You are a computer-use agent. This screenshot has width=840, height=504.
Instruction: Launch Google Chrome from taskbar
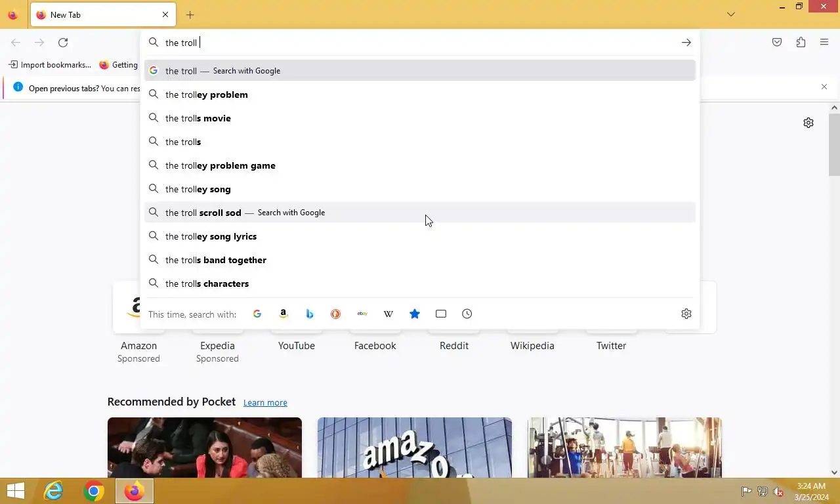point(94,491)
